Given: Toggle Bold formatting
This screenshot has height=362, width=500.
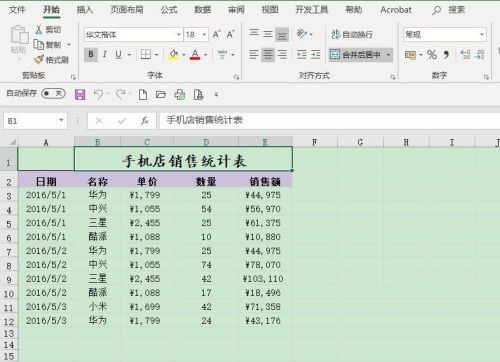Looking at the screenshot, I should click(x=91, y=54).
